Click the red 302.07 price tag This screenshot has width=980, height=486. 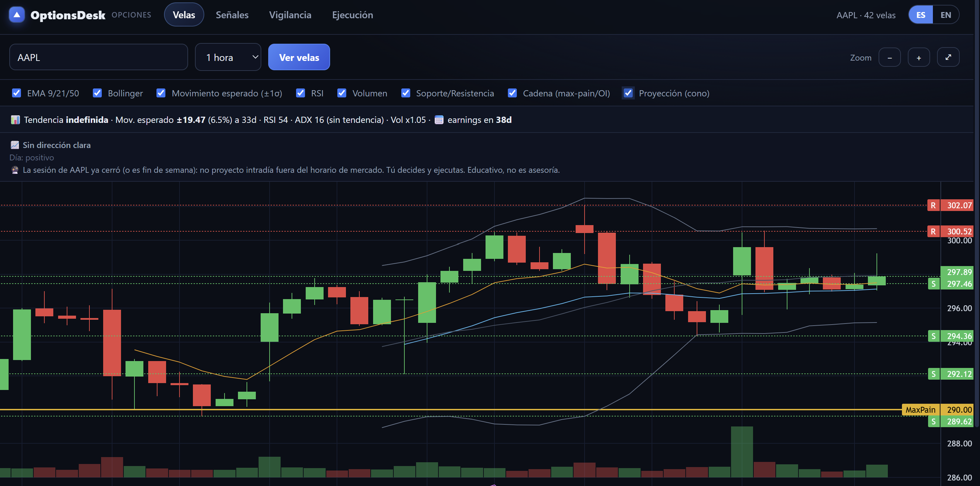[x=957, y=205]
